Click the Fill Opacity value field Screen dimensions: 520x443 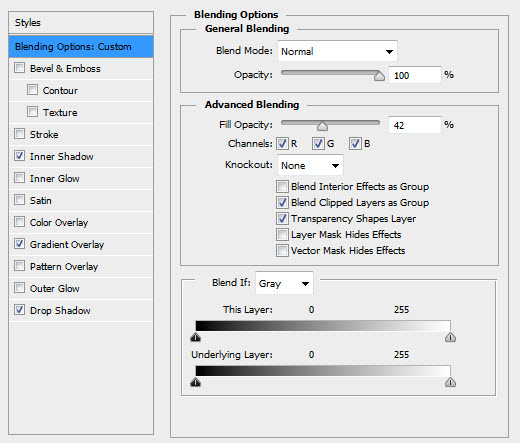point(415,125)
